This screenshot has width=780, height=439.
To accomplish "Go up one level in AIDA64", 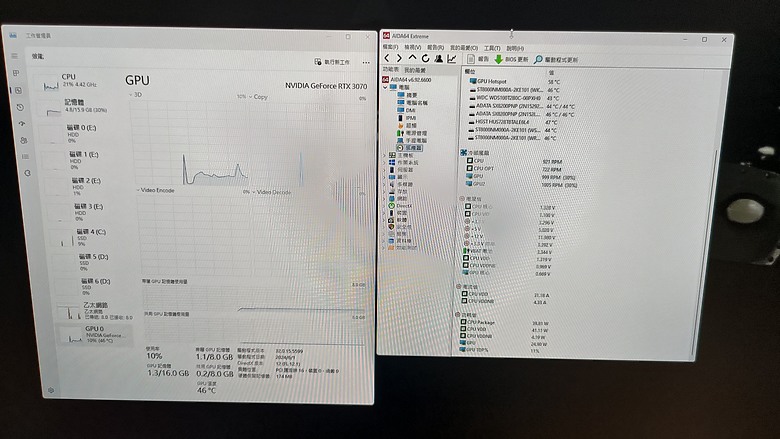I will point(412,59).
